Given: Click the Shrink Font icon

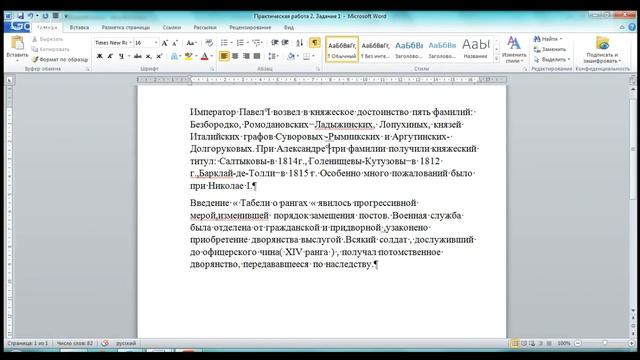Looking at the screenshot, I should (175, 43).
